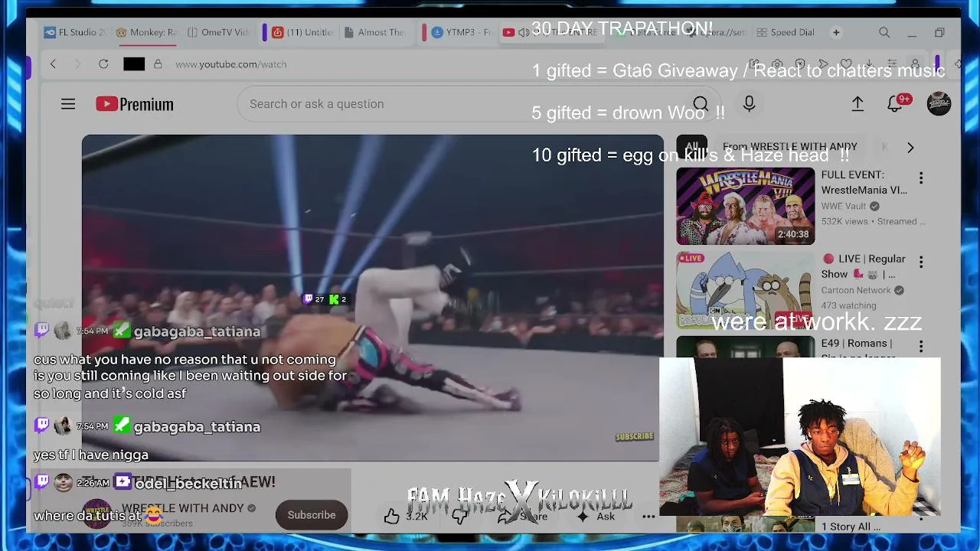
Task: Switch to the Monkey tab
Action: click(x=146, y=32)
